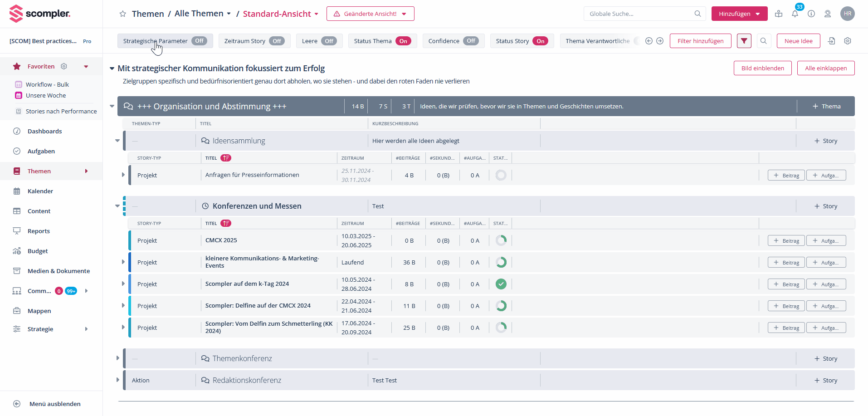Open the view settings gear icon
Image resolution: width=868 pixels, height=416 pixels.
click(847, 41)
